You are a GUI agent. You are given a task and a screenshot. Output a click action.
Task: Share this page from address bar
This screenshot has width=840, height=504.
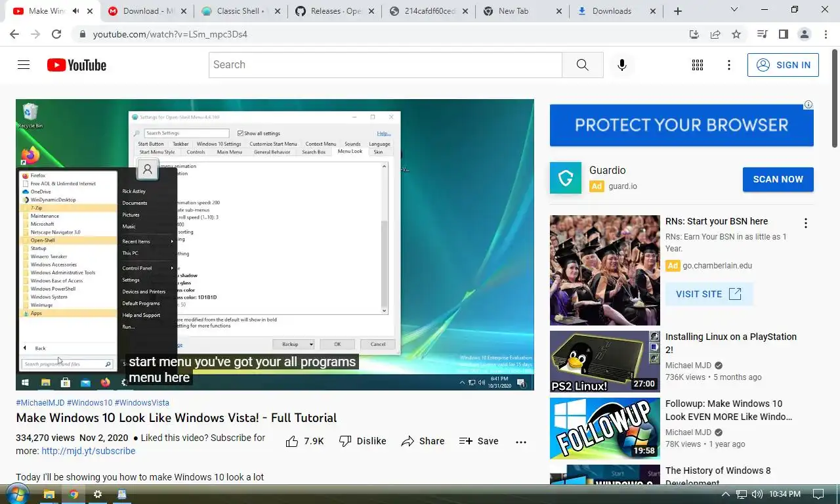[715, 34]
